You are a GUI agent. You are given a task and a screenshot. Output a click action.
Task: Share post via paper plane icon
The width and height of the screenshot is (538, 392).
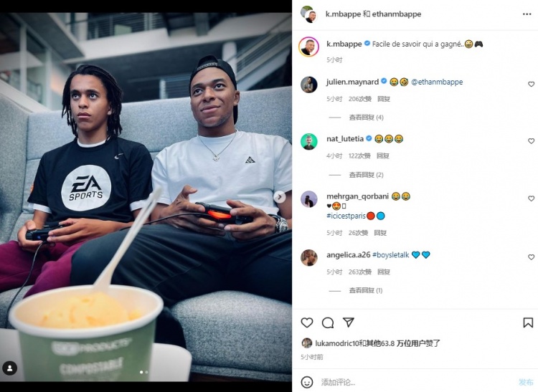tap(348, 322)
